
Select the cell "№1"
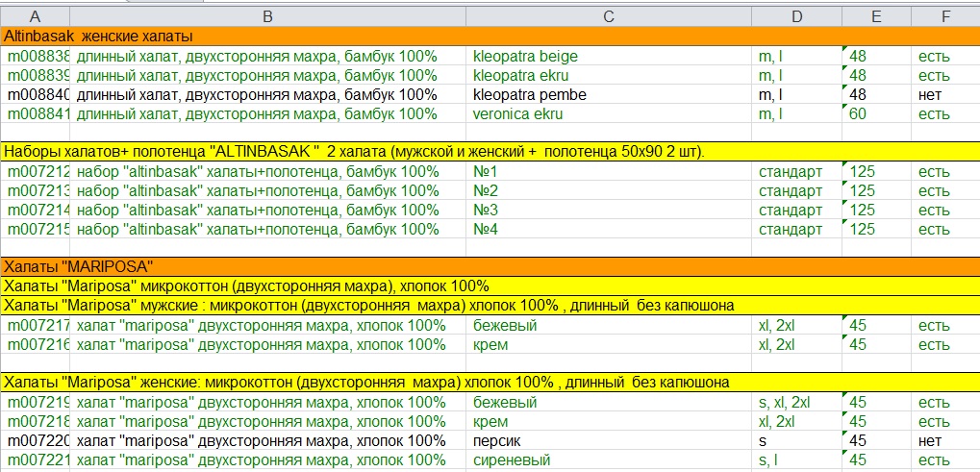click(609, 172)
